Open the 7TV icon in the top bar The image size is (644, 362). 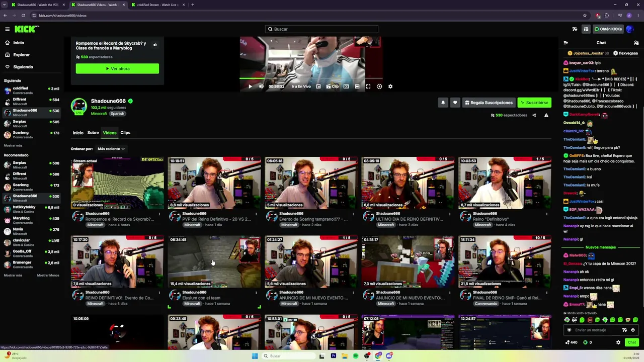click(575, 29)
